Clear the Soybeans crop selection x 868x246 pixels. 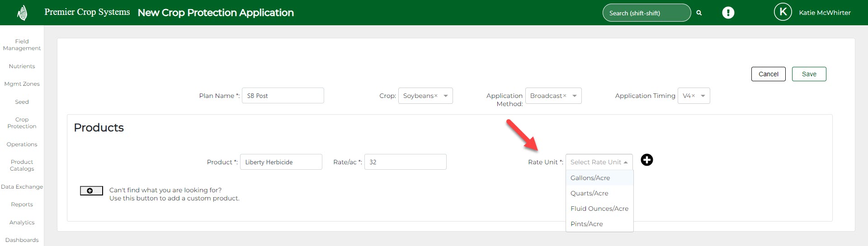coord(436,96)
